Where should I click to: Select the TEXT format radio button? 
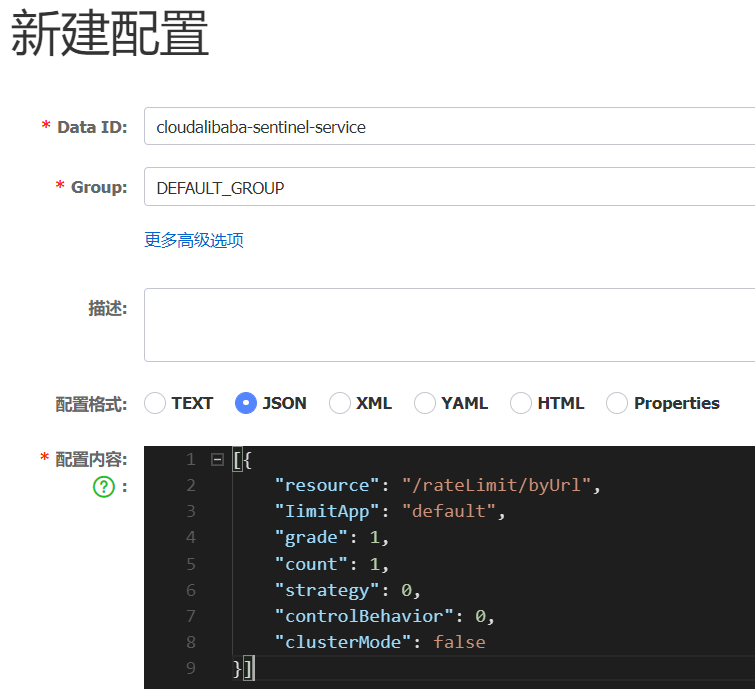coord(155,403)
